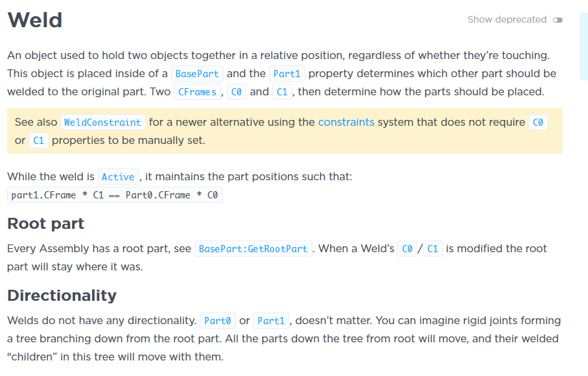Open Part0 link in Directionality section
Screen dimensions: 588x376
coord(218,320)
